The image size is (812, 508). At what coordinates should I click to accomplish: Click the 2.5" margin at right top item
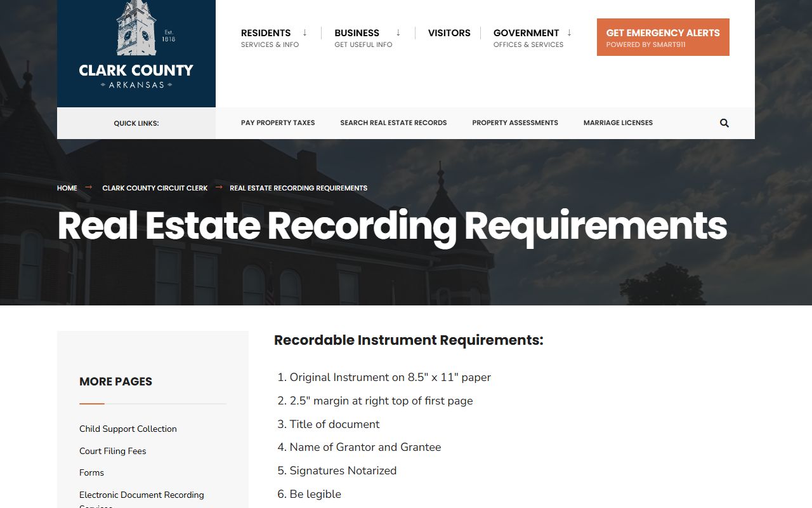(x=381, y=401)
